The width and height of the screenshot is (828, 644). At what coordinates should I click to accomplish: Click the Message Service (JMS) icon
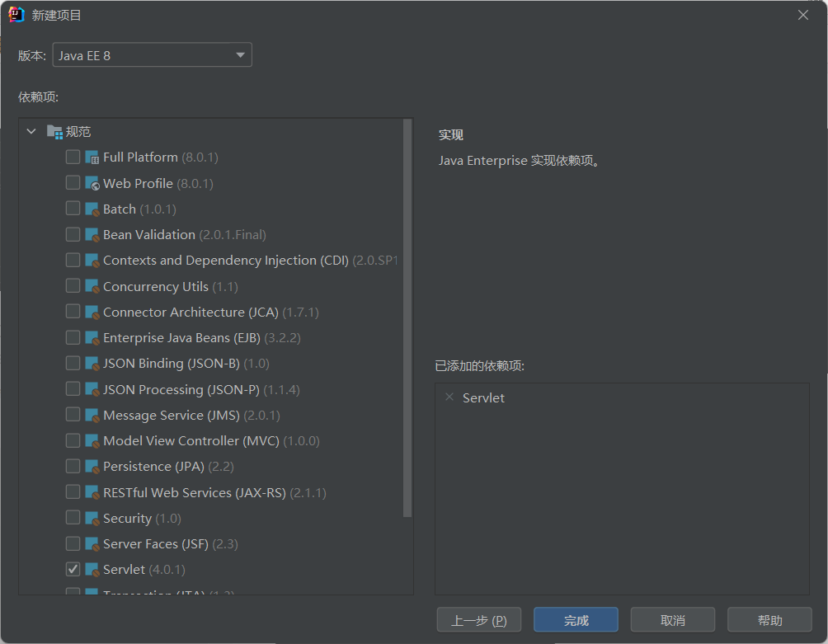(92, 415)
